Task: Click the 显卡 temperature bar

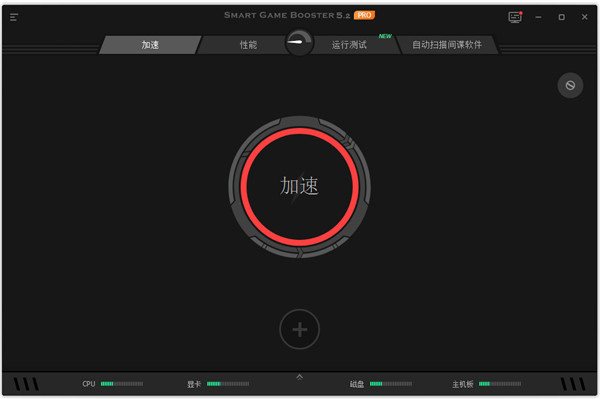Action: (x=228, y=384)
